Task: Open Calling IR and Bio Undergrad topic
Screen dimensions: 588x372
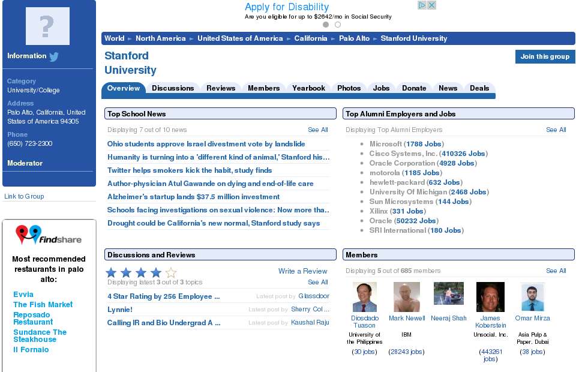Action: coord(163,323)
